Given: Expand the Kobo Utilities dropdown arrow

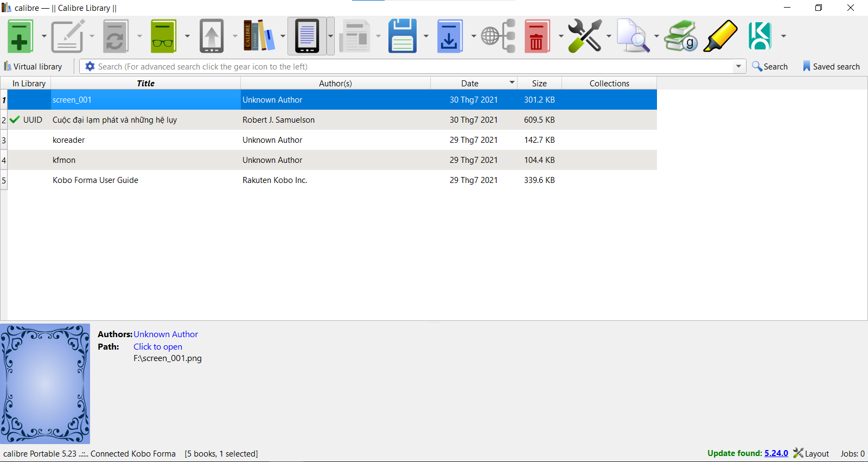Looking at the screenshot, I should (783, 36).
